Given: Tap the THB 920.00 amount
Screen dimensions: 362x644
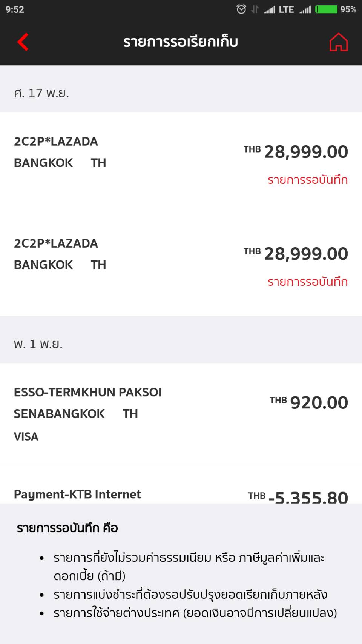Looking at the screenshot, I should point(309,402).
